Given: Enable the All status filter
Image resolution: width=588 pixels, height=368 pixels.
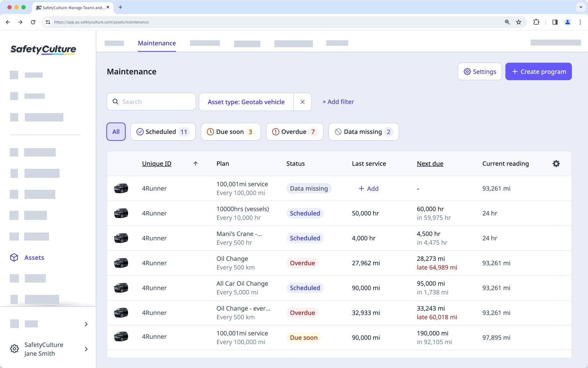Looking at the screenshot, I should click(116, 132).
